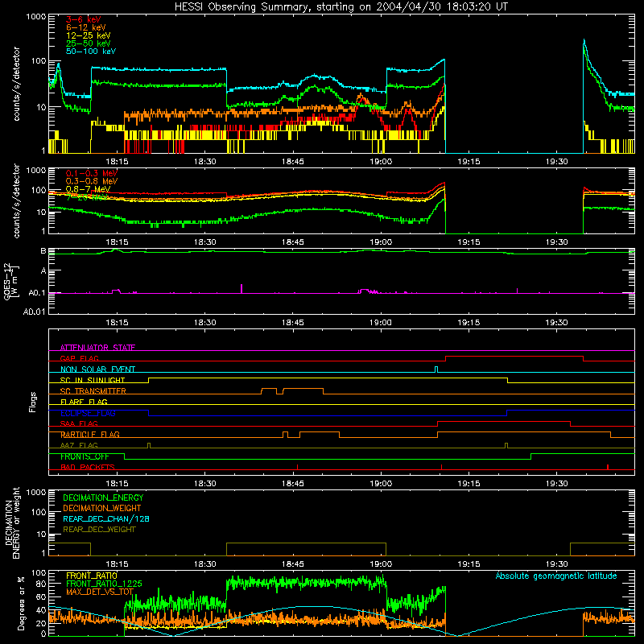
Task: Click the NON_SOLAR_EVENT flag label
Action: tap(97, 369)
